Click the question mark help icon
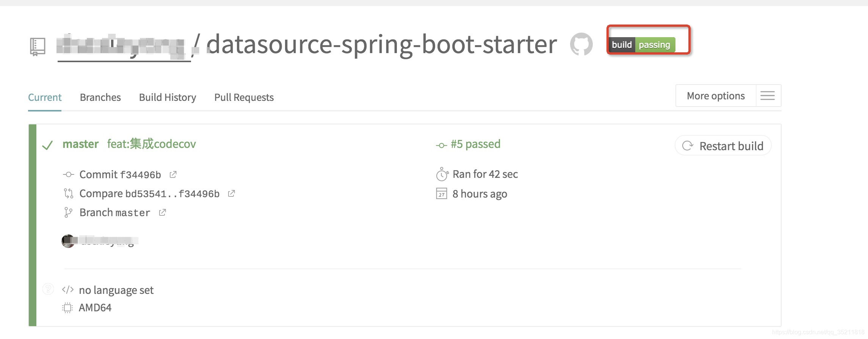Screen dimensions: 868x339 click(x=48, y=289)
